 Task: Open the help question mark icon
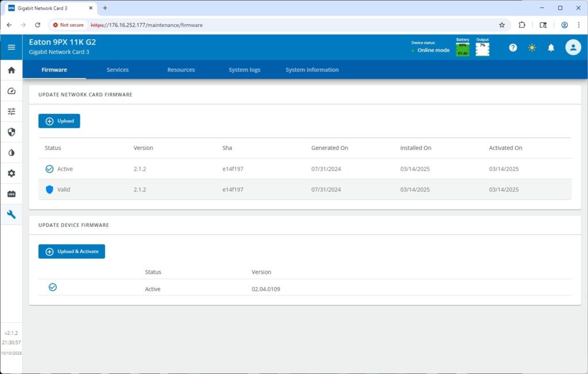pos(513,48)
